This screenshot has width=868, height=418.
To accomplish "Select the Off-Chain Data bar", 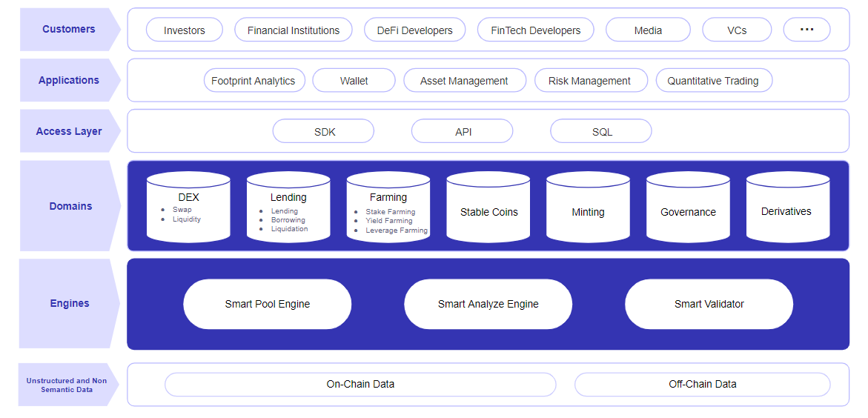I will [x=703, y=384].
